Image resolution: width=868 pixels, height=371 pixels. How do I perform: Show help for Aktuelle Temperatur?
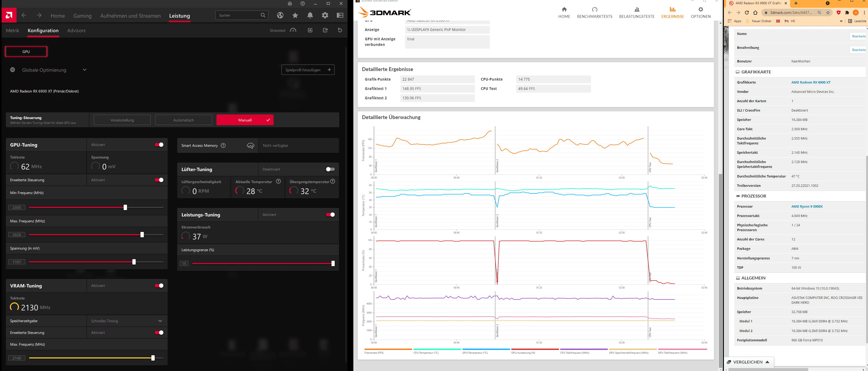(278, 181)
